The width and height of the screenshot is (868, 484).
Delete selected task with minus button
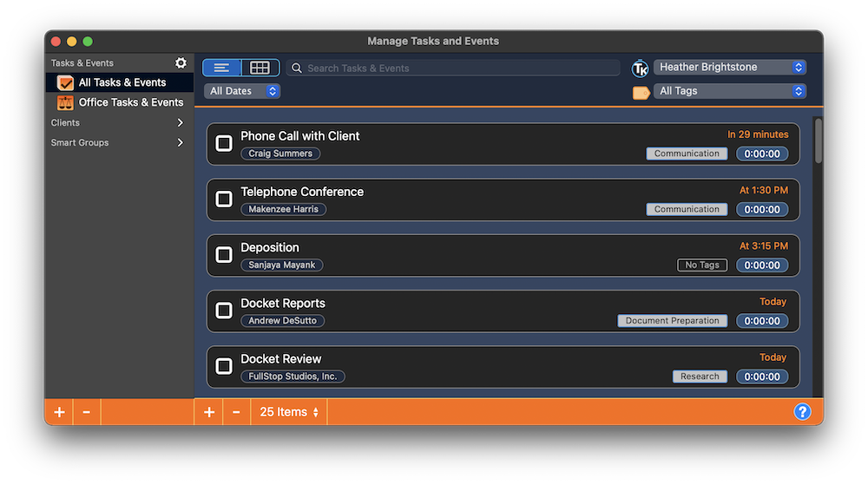236,412
